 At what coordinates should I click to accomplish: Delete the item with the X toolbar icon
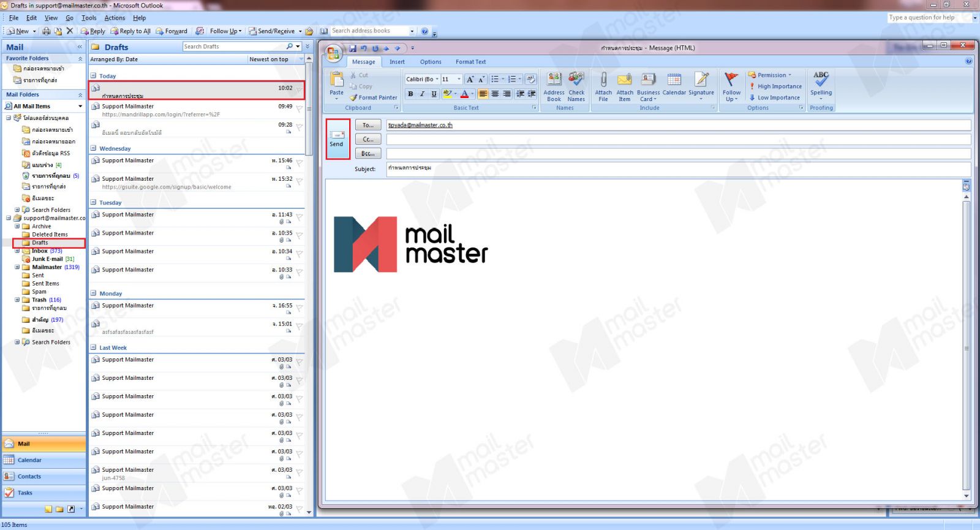[69, 31]
